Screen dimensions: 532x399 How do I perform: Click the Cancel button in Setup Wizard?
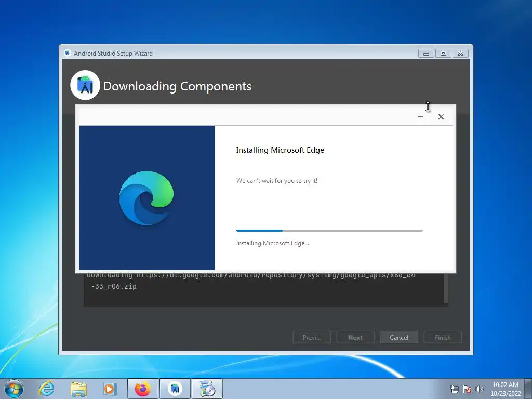coord(399,337)
